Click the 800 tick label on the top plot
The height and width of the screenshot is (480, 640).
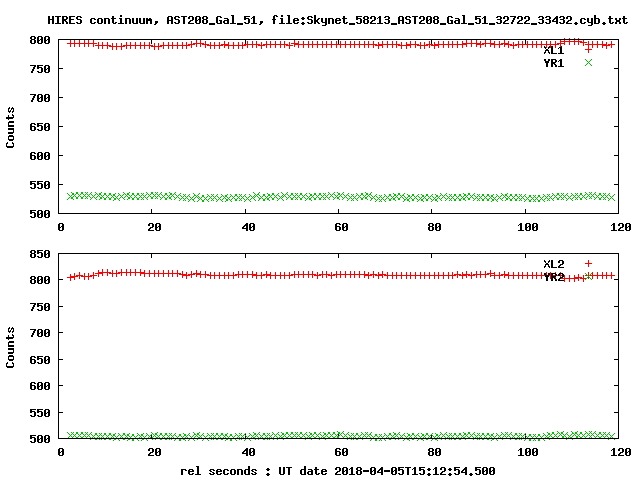[40, 40]
